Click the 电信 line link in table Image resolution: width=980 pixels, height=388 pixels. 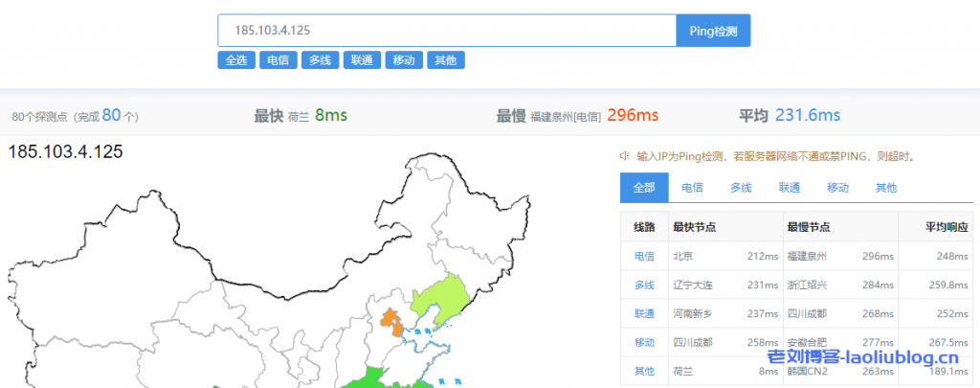644,256
